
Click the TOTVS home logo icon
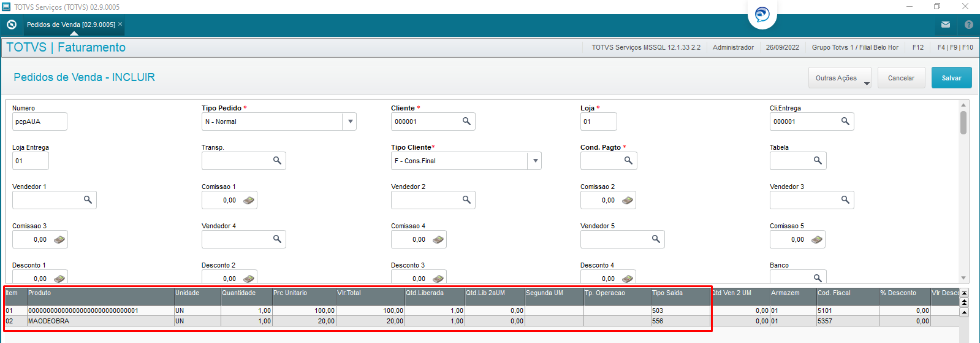pos(11,25)
